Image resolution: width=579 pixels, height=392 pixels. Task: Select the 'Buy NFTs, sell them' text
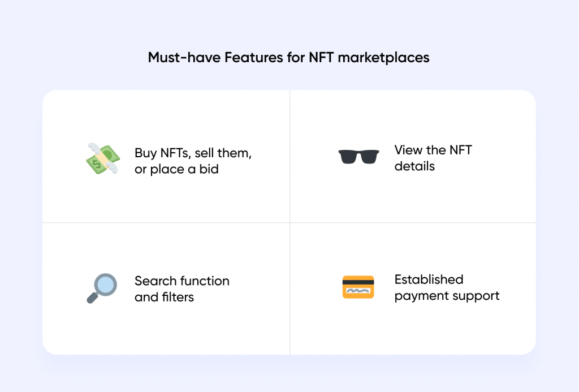point(192,153)
